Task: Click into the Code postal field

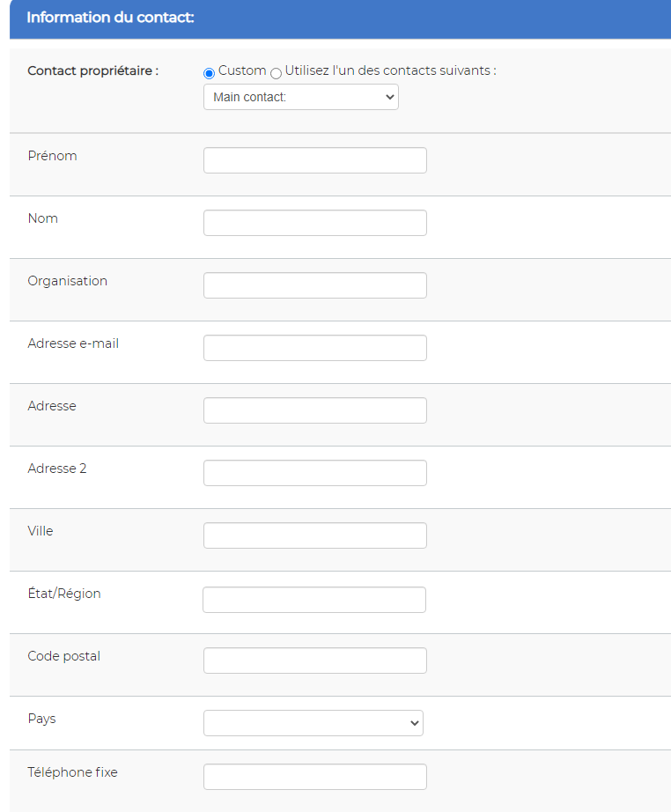Action: click(314, 661)
